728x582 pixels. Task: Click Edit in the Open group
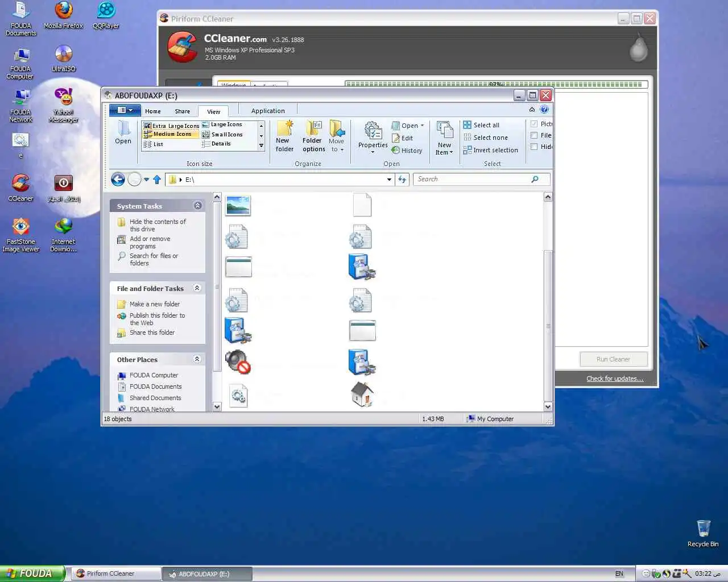(x=403, y=138)
